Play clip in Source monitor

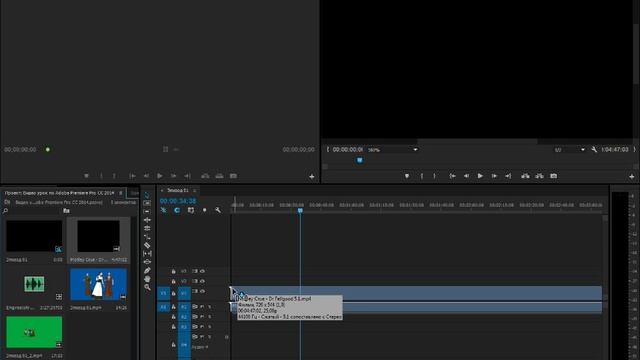(160, 176)
